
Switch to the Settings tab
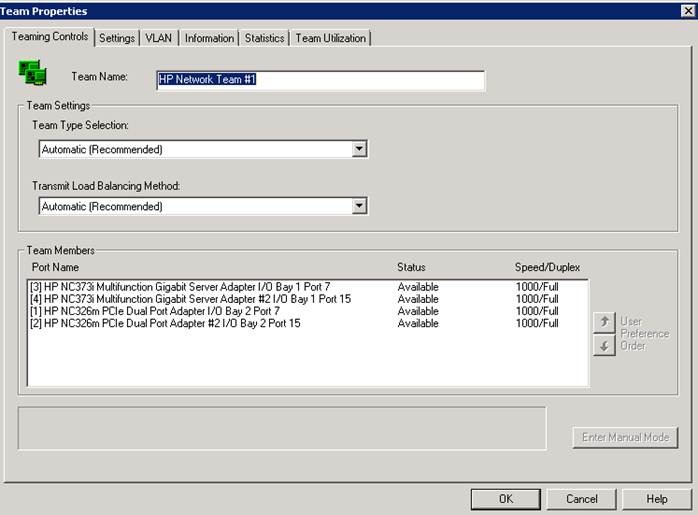(x=117, y=38)
